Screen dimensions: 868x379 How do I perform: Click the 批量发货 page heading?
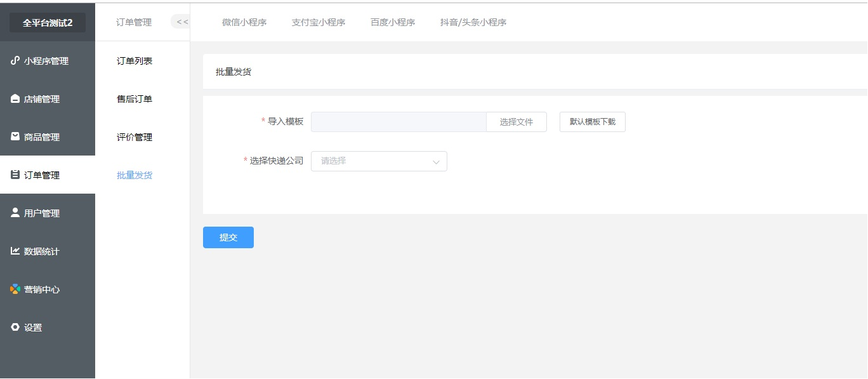tap(233, 72)
